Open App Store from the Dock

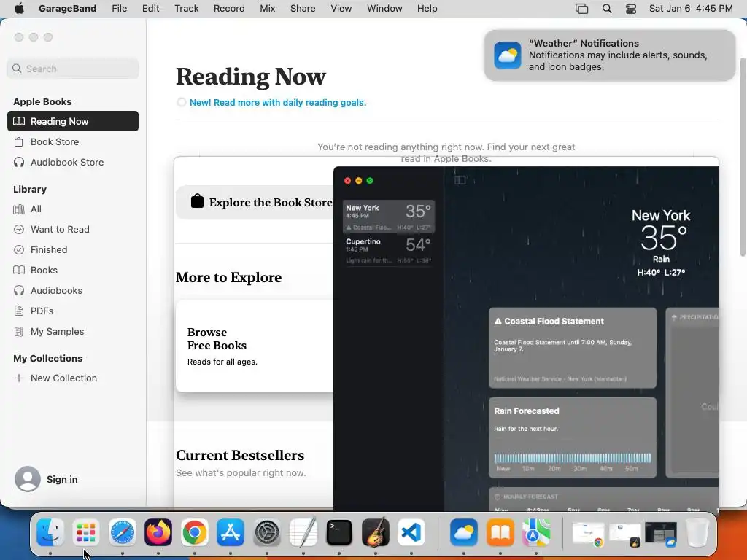[x=231, y=532]
